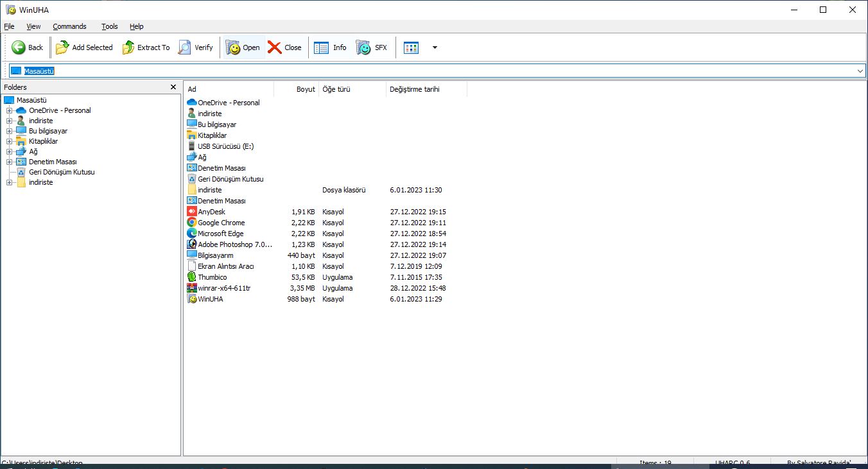The height and width of the screenshot is (469, 868).
Task: Select USB Sürücüsü (E:) icon
Action: pyautogui.click(x=192, y=146)
